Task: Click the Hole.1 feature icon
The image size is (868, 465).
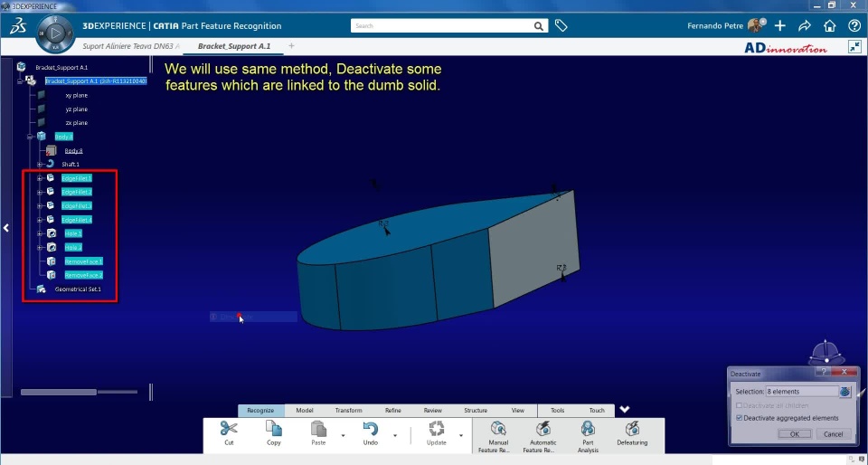Action: point(52,233)
